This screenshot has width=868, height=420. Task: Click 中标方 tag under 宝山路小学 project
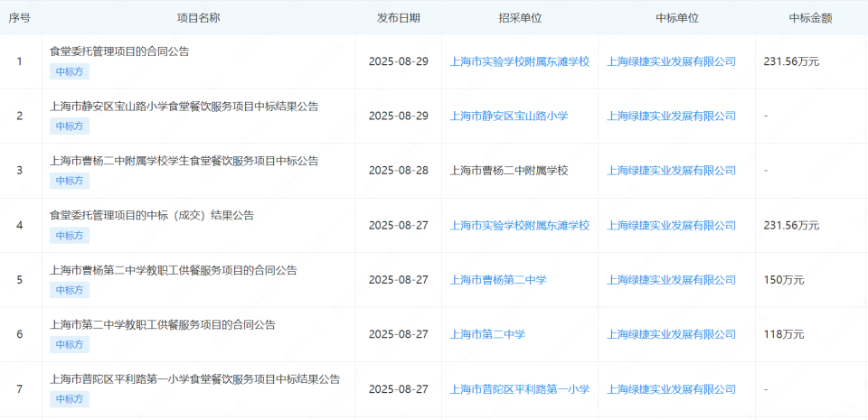click(70, 126)
